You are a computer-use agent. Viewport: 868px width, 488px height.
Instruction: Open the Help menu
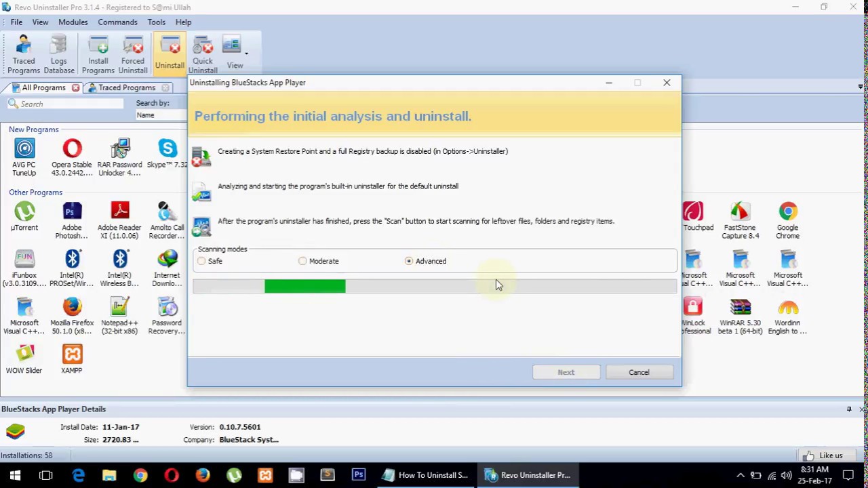[x=183, y=22]
